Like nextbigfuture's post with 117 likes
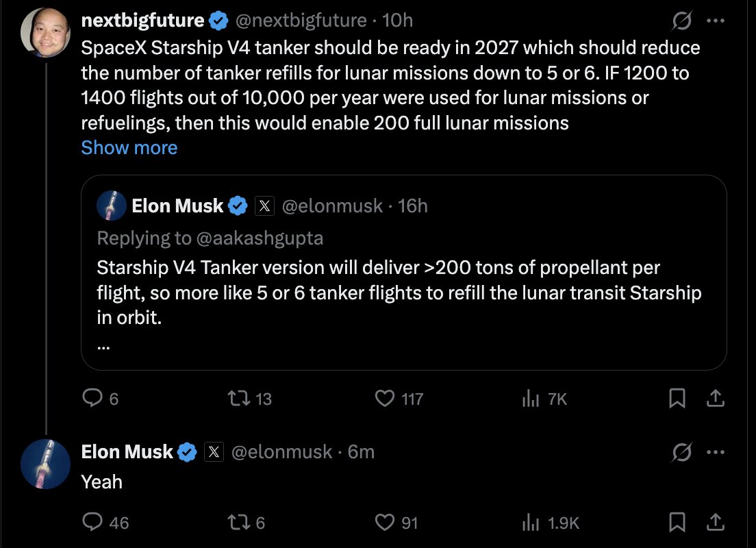 coord(387,398)
